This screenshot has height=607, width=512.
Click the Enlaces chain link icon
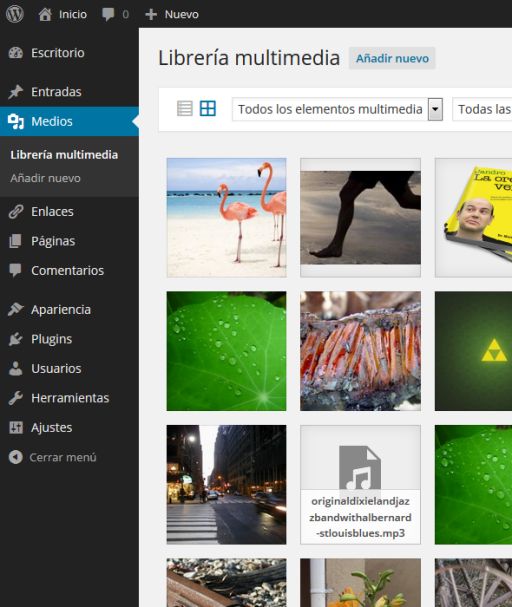16,211
